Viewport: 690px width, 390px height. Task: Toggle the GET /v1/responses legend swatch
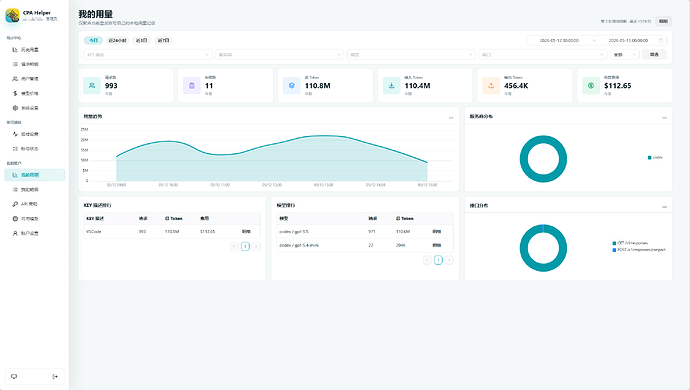[614, 243]
